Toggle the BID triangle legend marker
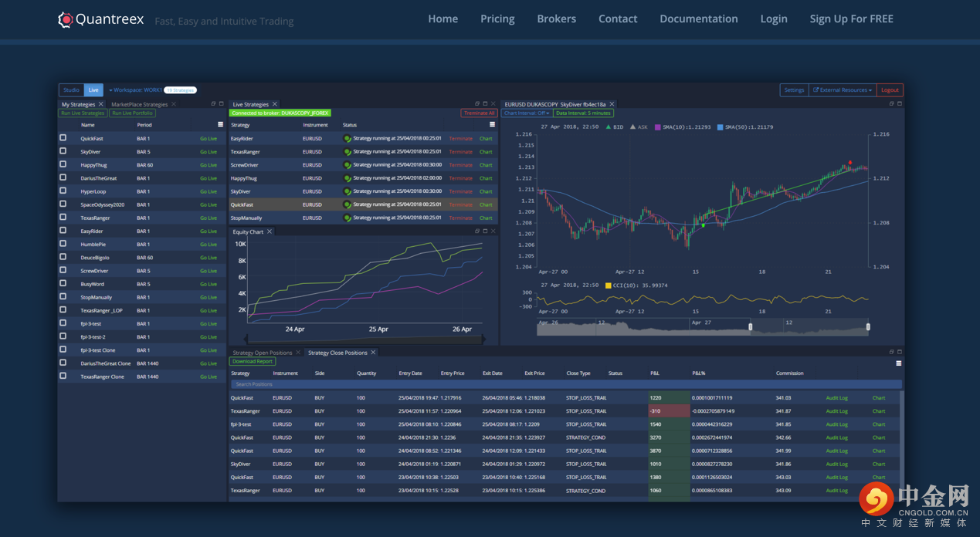The height and width of the screenshot is (537, 980). pos(609,127)
